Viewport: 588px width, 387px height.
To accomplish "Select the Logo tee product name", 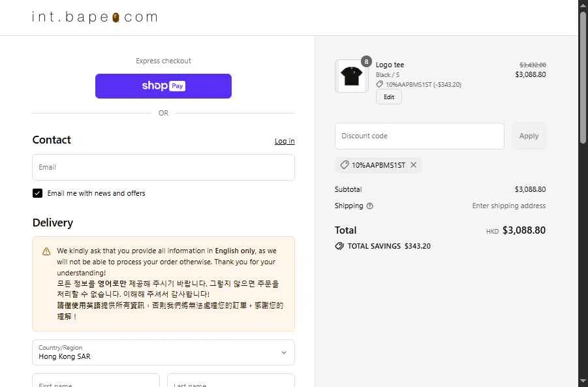I will (x=390, y=65).
